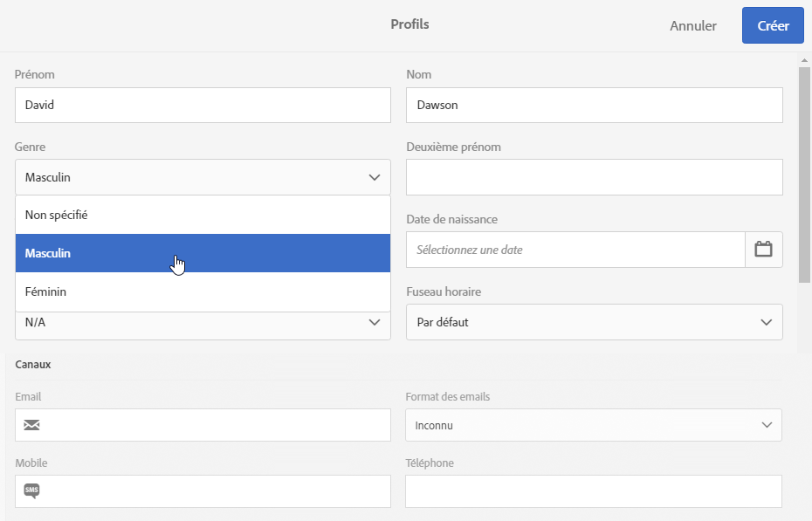Click the Deuxième prénom input field

pos(594,177)
